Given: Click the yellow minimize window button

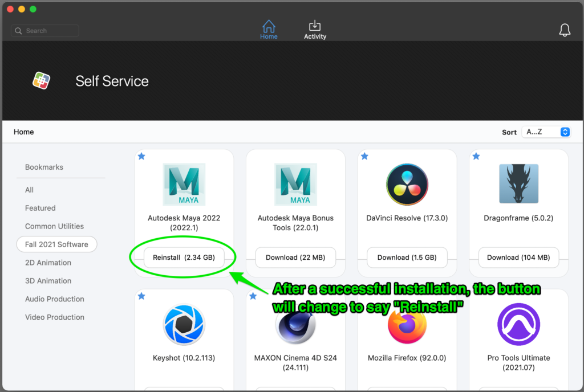Looking at the screenshot, I should [22, 9].
